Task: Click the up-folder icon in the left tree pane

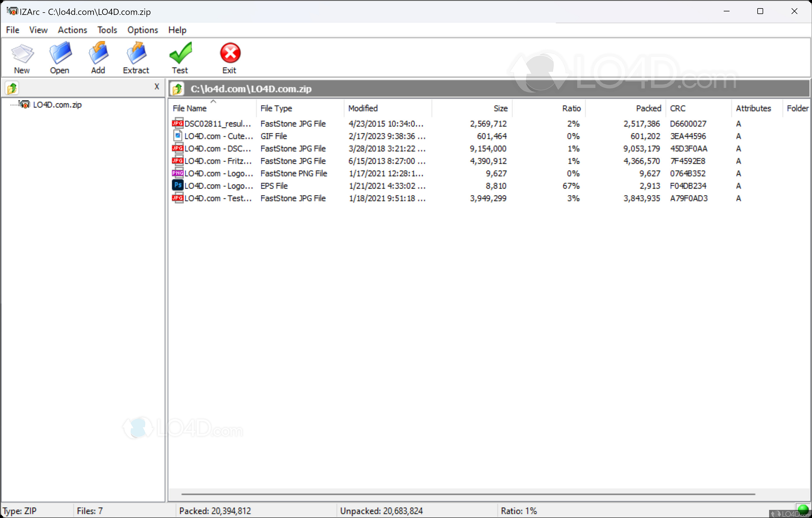Action: click(x=12, y=88)
